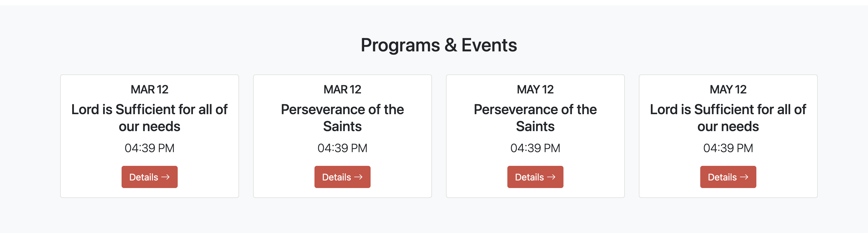Viewport: 868px width, 233px height.
Task: Select the MAR 12 'Perseverance of the Saints' title
Action: pos(342,118)
